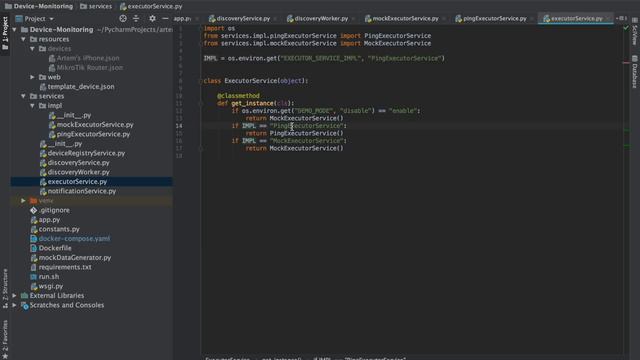Collapse the resources folder
The image size is (640, 360).
point(23,39)
